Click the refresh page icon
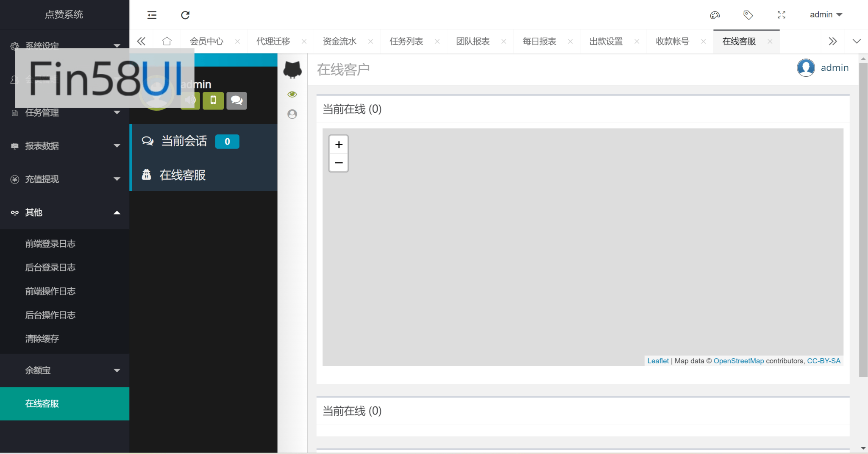The height and width of the screenshot is (454, 868). (x=185, y=15)
